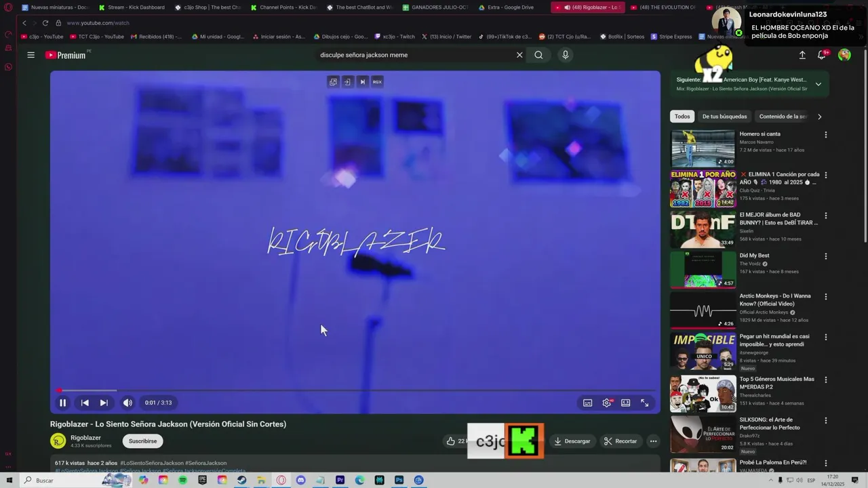Open options for 'Pegar un hit mundial'
Image resolution: width=868 pixels, height=488 pixels.
tap(825, 337)
